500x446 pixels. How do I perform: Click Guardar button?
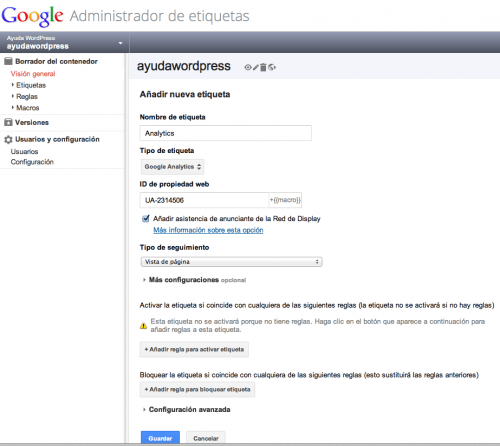click(160, 438)
